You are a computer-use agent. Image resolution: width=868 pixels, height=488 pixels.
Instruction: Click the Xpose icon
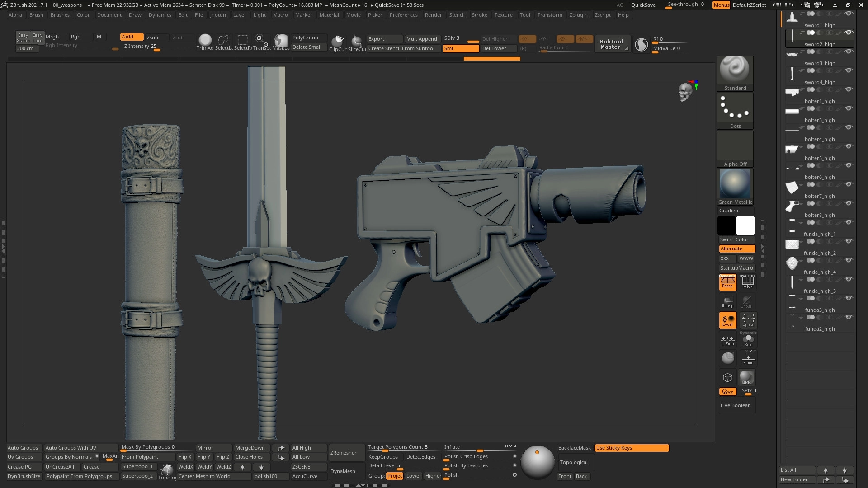pos(748,320)
